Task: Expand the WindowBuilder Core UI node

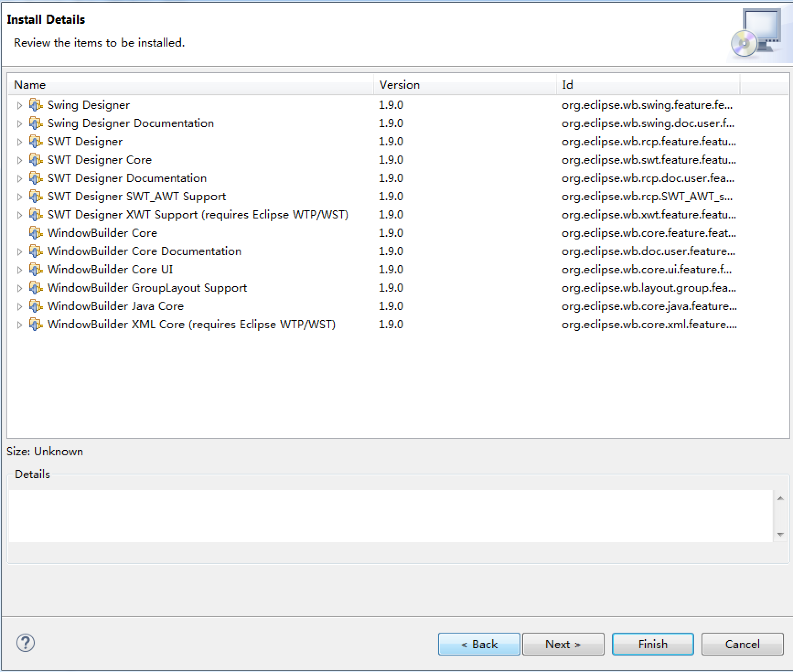Action: 19,270
